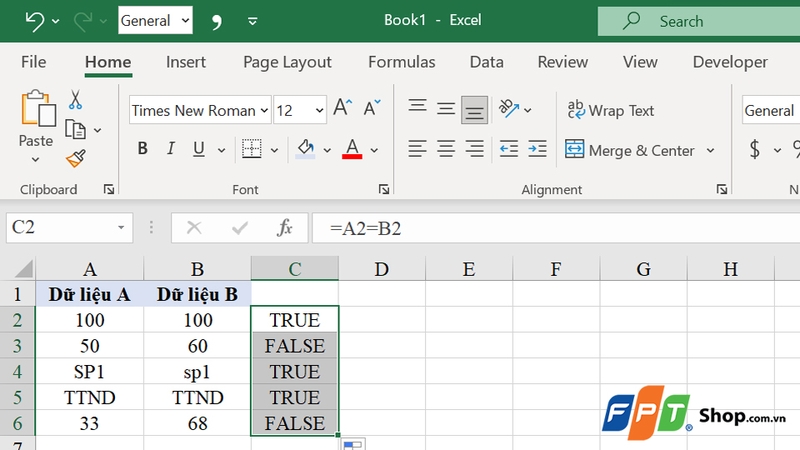
Task: Toggle Wrap Text for selected cells
Action: click(610, 110)
